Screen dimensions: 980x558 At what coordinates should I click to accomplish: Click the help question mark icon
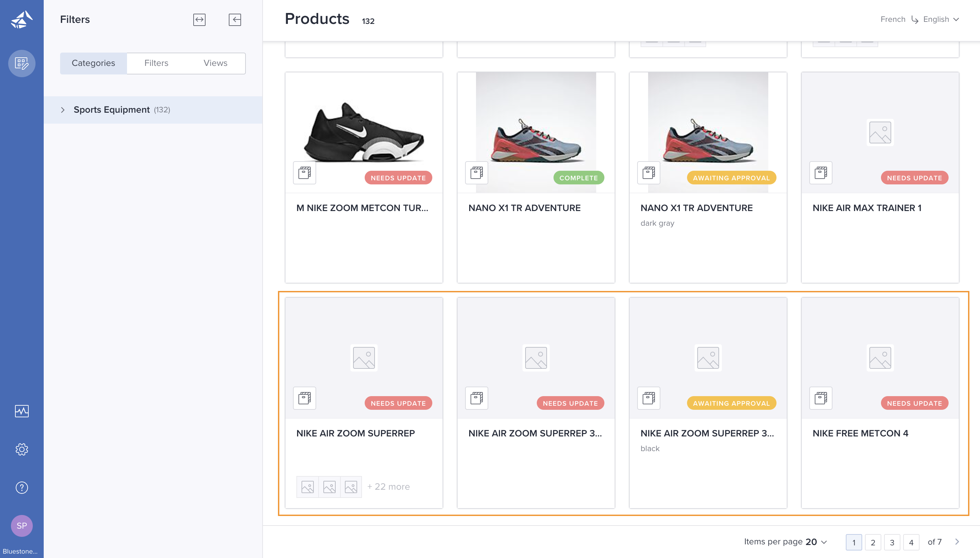pos(22,488)
